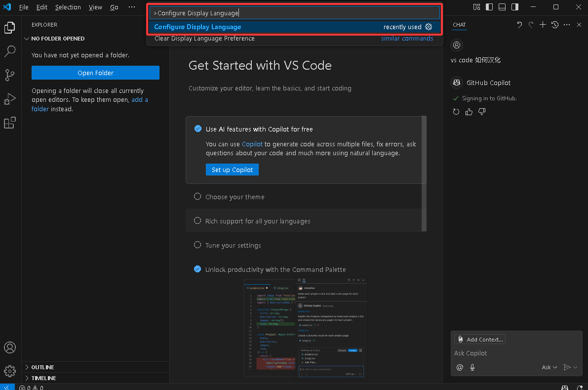
Task: Open the Ask chat mode dropdown
Action: coord(549,367)
